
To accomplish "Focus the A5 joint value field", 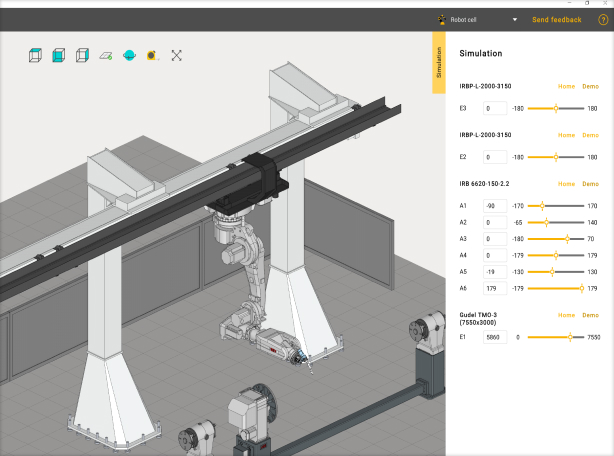I will (x=495, y=271).
